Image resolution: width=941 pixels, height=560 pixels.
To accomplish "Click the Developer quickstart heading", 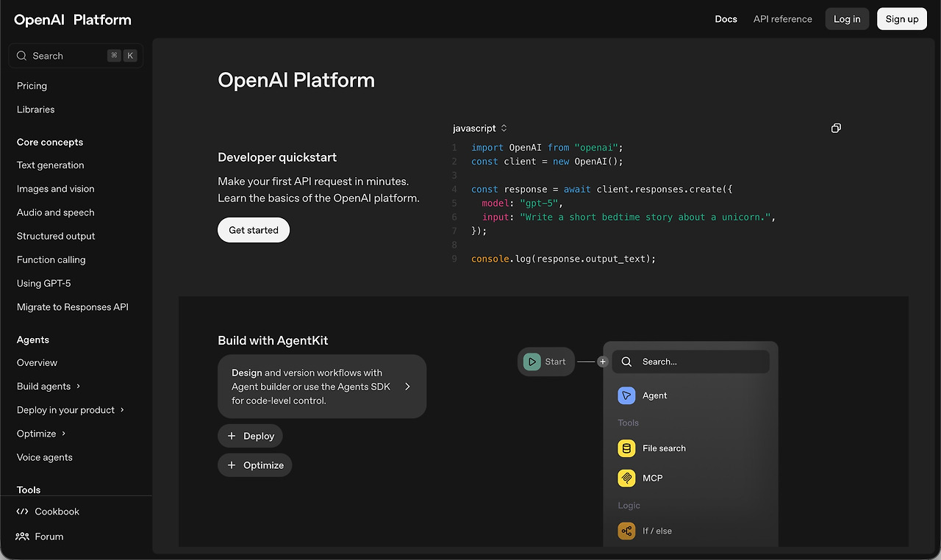I will point(277,157).
